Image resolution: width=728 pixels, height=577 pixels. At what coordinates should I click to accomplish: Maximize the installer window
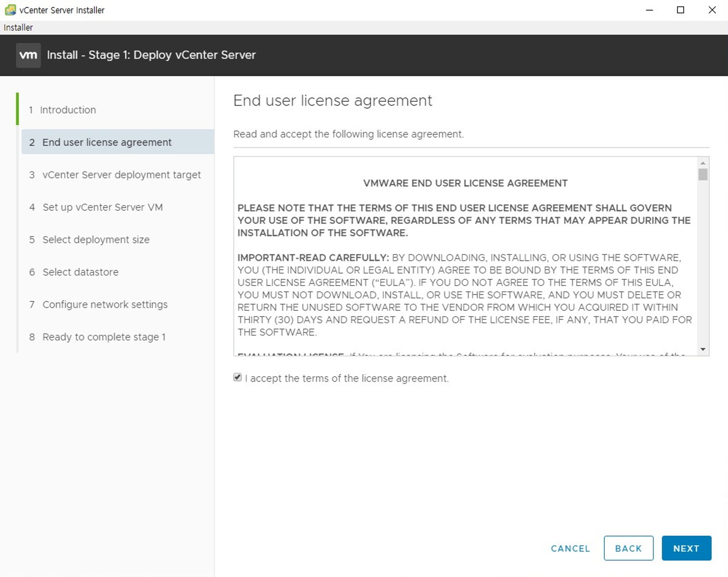(x=680, y=10)
